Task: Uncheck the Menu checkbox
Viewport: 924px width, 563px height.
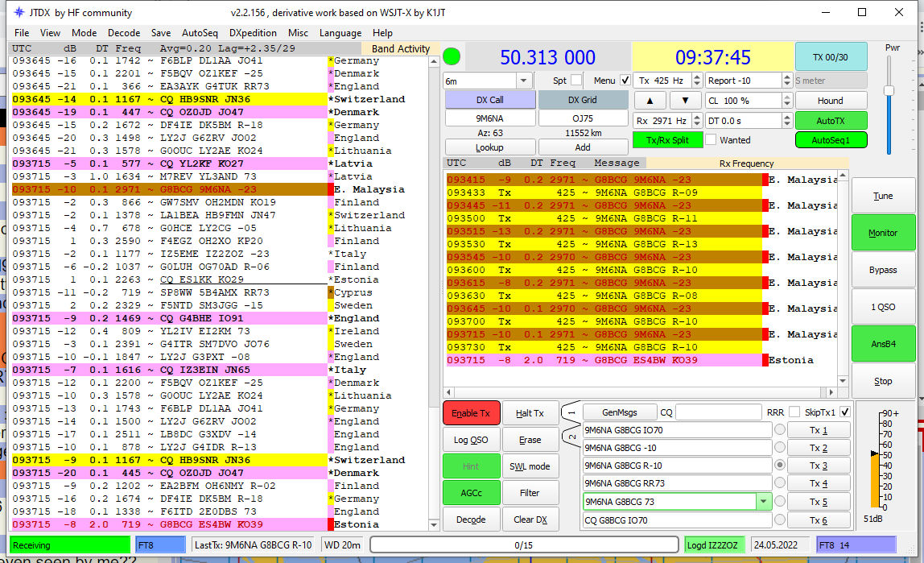Action: (625, 81)
